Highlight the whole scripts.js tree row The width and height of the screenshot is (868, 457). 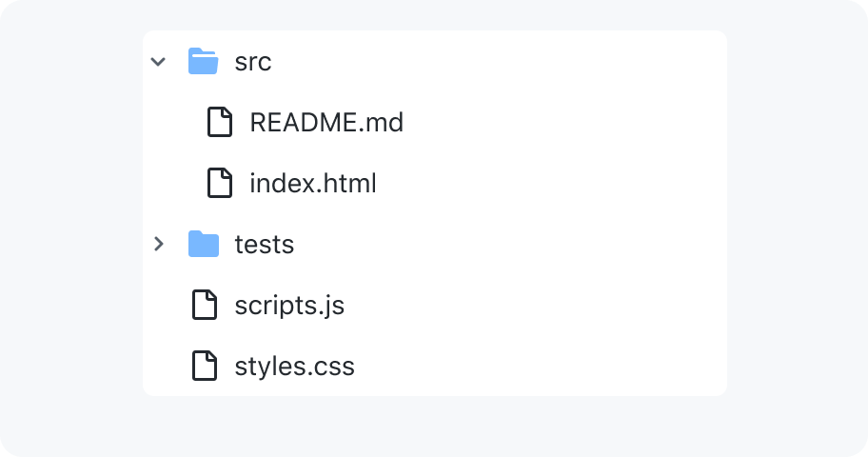tap(435, 305)
